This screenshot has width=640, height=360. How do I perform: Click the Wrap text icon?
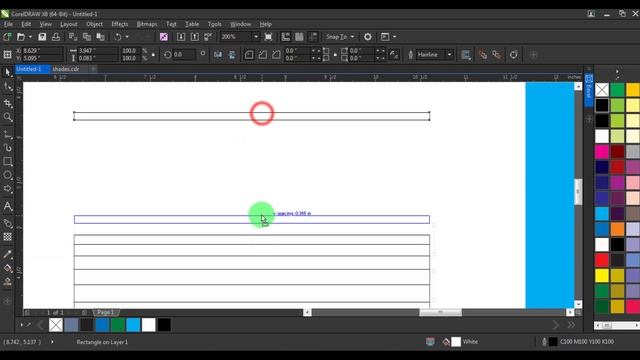(466, 54)
